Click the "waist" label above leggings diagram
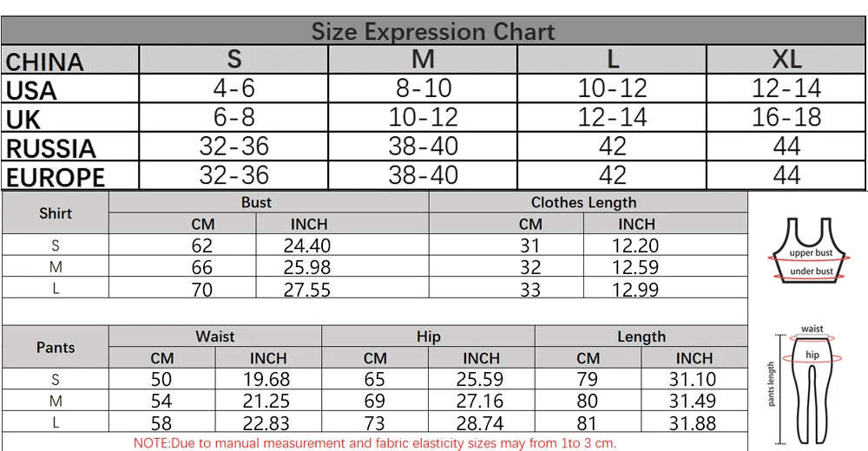 (x=812, y=329)
